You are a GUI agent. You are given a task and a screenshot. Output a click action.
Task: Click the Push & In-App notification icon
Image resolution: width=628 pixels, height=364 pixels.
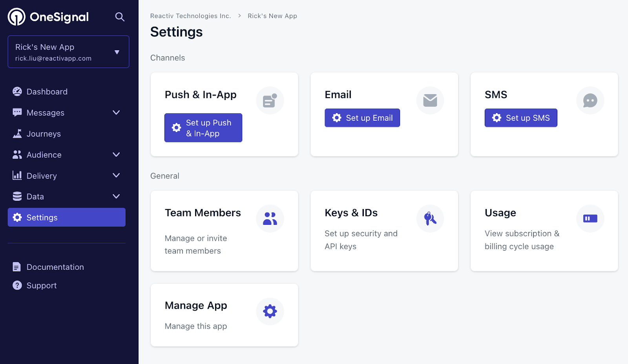[270, 101]
